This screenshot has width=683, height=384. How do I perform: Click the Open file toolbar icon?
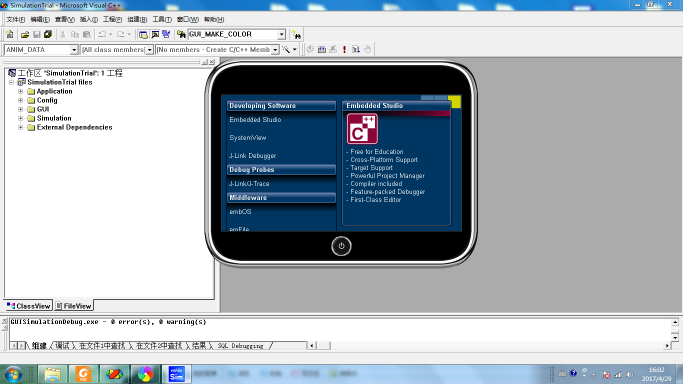pyautogui.click(x=25, y=34)
